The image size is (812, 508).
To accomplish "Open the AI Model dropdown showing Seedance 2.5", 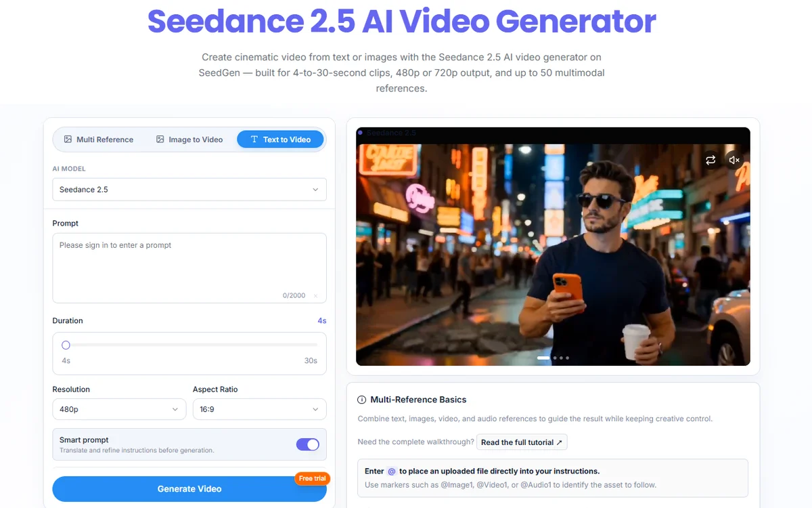I will click(x=189, y=190).
